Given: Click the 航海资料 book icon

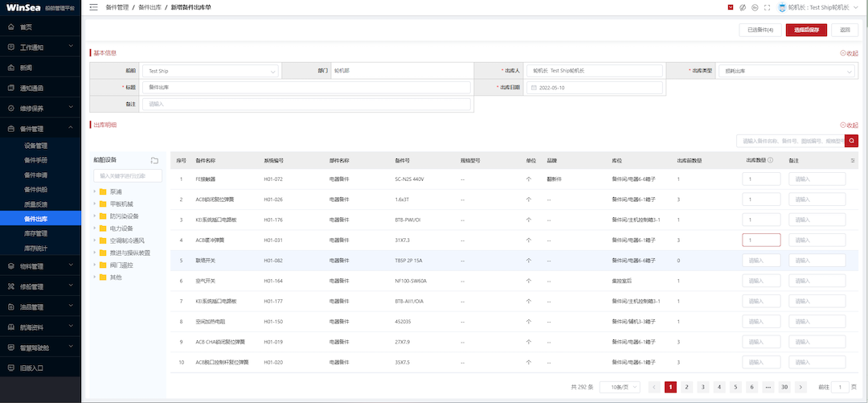Looking at the screenshot, I should (11, 327).
